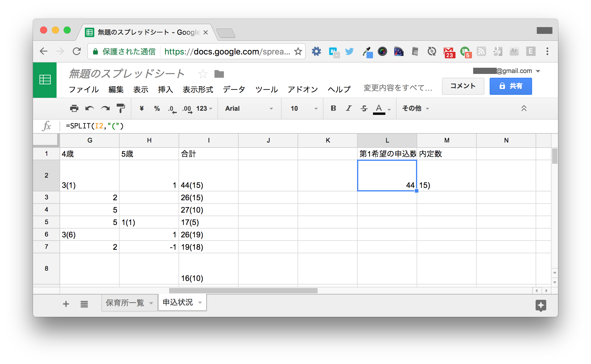This screenshot has height=364, width=591.
Task: Star the spreadsheet title
Action: (x=203, y=74)
